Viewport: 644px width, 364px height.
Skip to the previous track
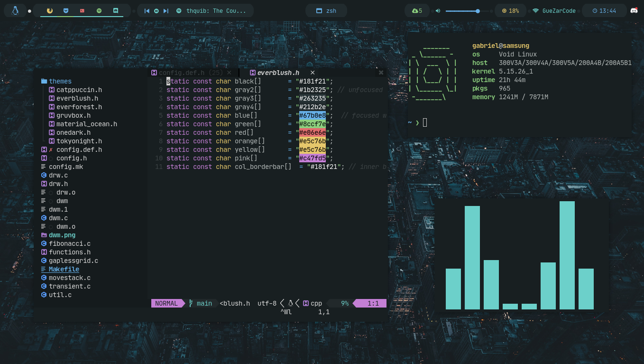pyautogui.click(x=147, y=10)
